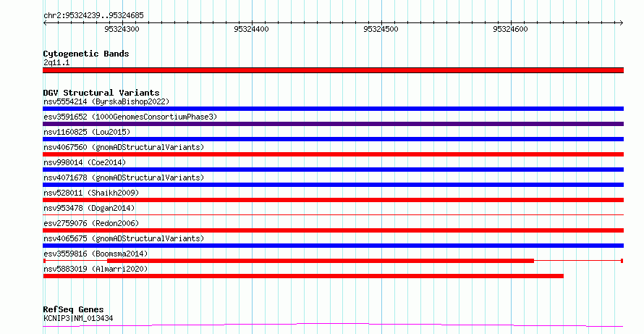Click the red bar for esv2759076

[x=333, y=230]
